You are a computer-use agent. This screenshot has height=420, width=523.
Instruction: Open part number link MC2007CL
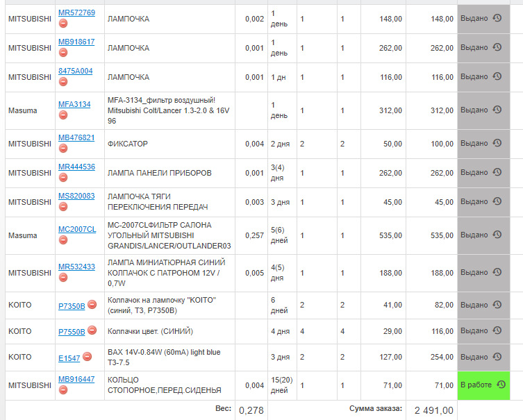click(x=77, y=229)
